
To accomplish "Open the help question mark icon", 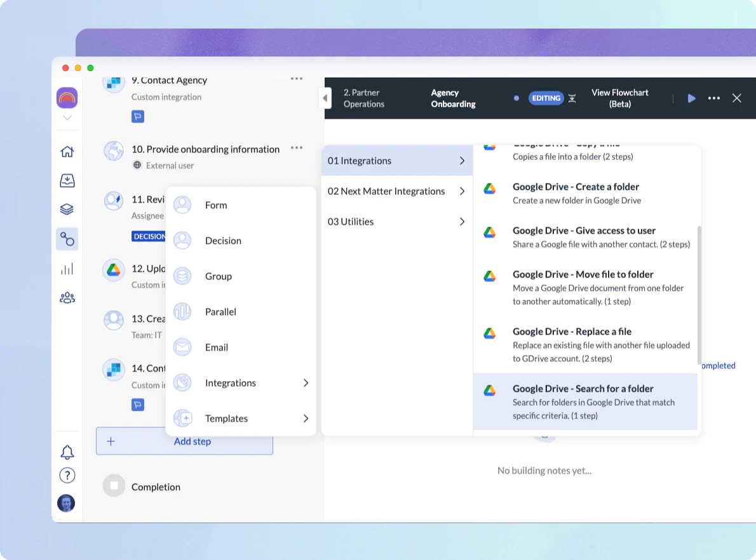I will pyautogui.click(x=67, y=476).
